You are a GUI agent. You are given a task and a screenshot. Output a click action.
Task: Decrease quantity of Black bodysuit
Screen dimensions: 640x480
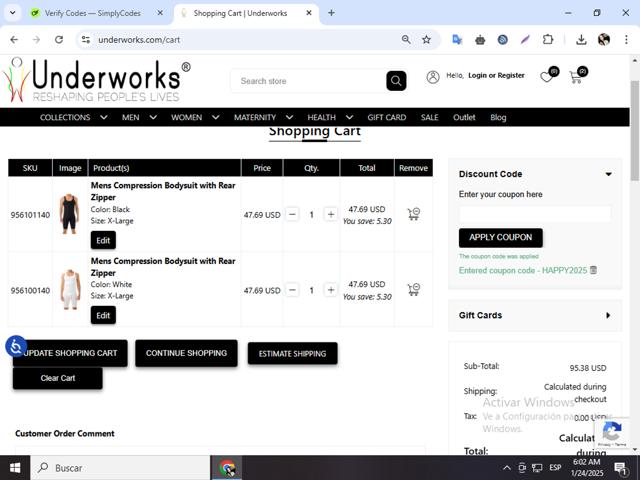click(x=292, y=214)
